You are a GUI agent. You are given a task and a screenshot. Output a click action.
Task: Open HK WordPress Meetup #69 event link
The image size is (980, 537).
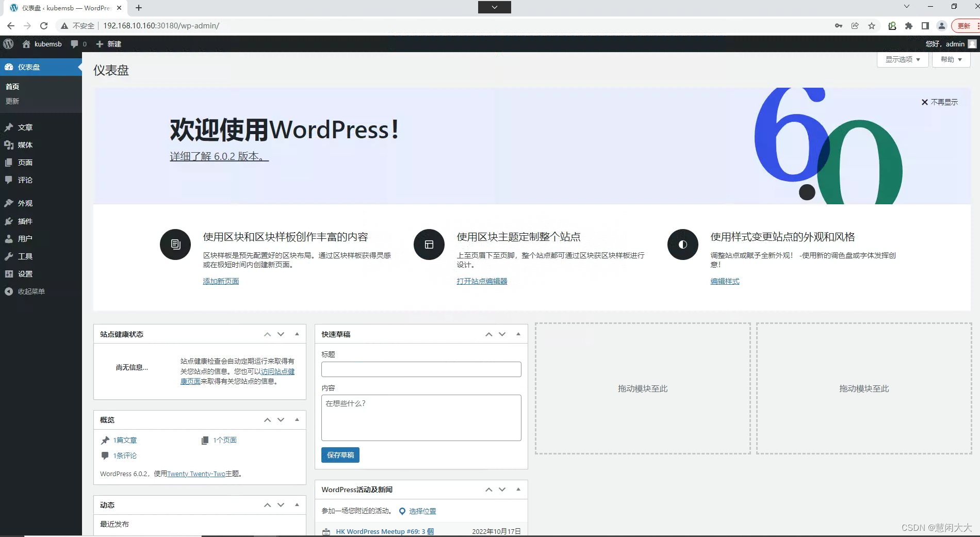pos(385,531)
